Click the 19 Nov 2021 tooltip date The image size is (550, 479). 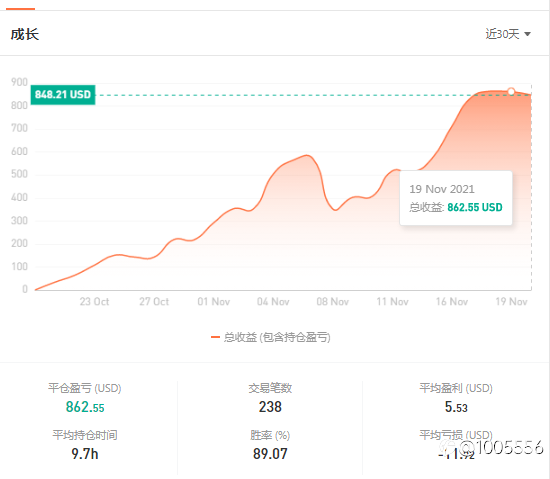(442, 189)
